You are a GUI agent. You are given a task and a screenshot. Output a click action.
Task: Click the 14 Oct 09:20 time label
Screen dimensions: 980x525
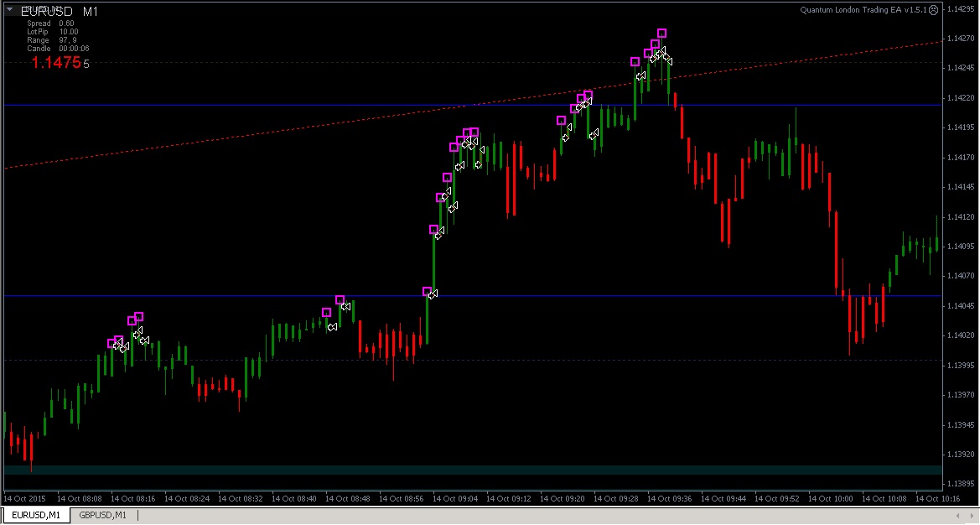pos(563,499)
